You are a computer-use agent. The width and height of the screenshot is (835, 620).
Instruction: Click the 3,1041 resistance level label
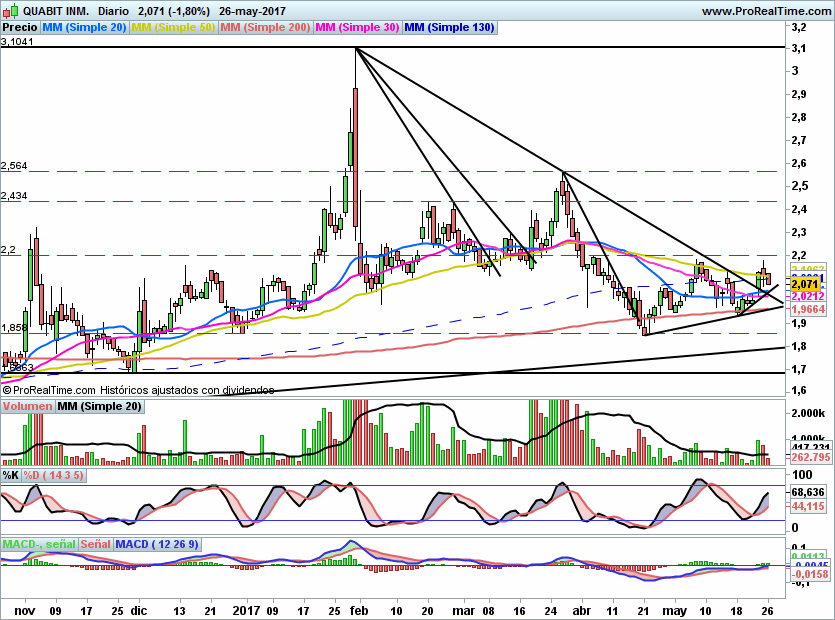(x=17, y=42)
